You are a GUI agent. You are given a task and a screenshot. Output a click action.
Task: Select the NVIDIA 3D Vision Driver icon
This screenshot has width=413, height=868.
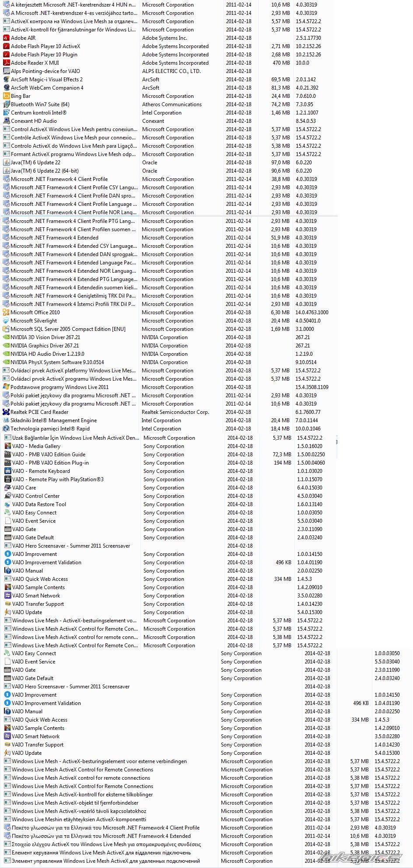[6, 337]
